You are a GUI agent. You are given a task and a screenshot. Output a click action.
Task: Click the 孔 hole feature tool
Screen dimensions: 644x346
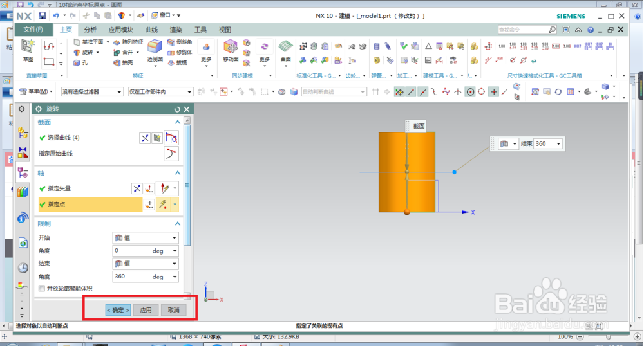click(x=80, y=63)
